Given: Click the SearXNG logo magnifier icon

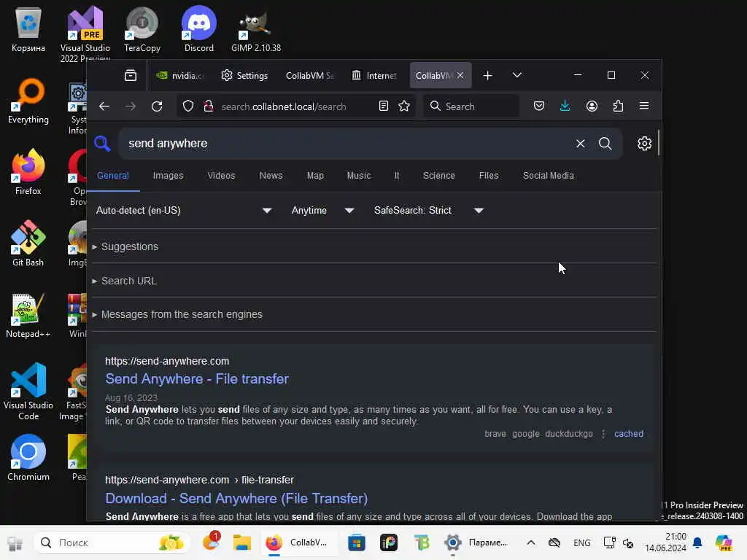Looking at the screenshot, I should click(102, 143).
